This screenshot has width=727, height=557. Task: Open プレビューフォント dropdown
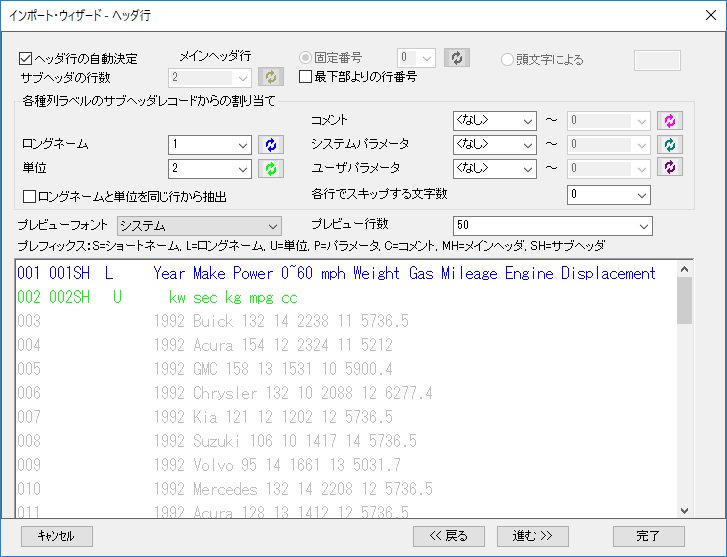click(199, 226)
